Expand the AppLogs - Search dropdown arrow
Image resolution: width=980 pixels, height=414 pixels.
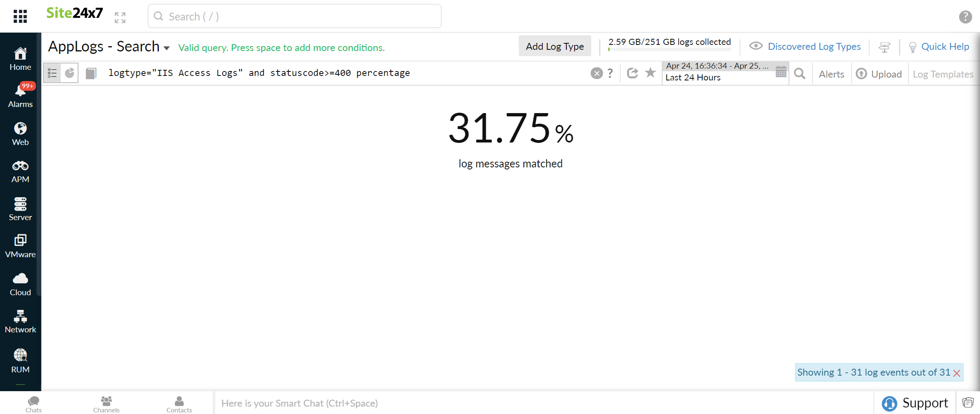click(167, 48)
